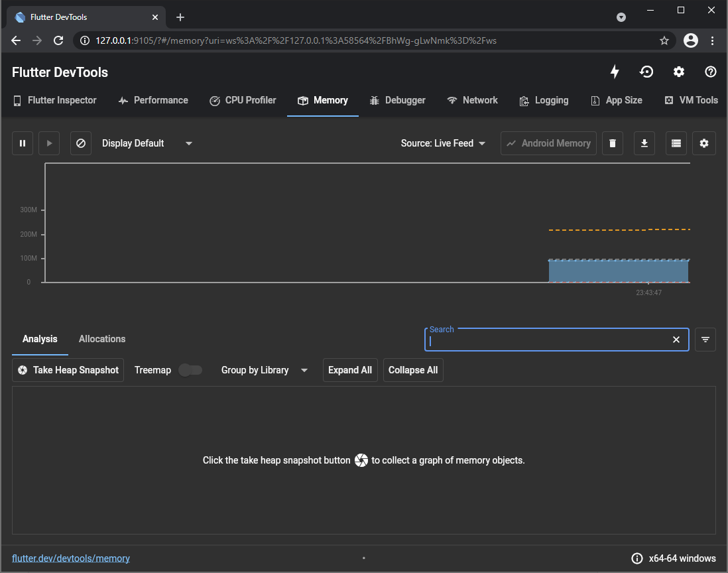Select the Memory tab
The height and width of the screenshot is (573, 728).
click(323, 100)
